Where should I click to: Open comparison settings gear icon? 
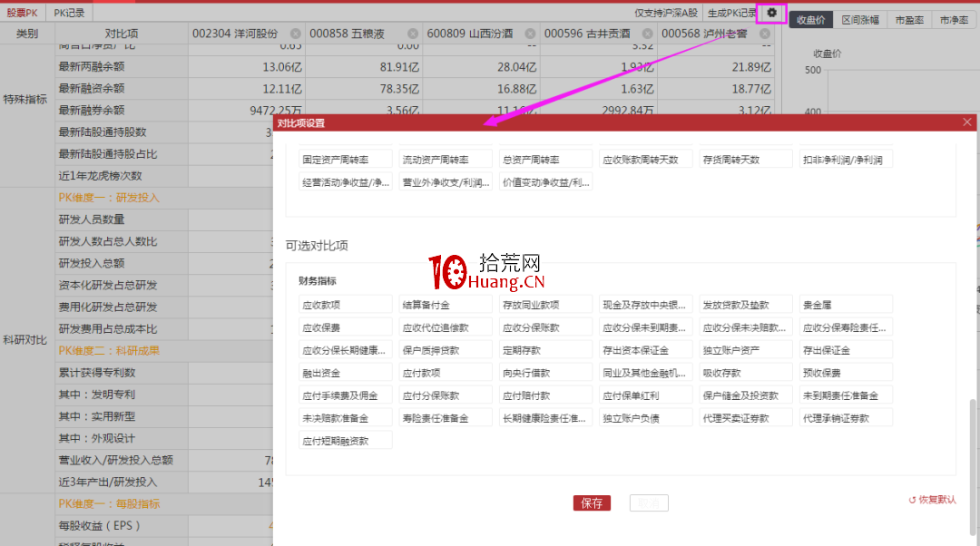coord(772,13)
